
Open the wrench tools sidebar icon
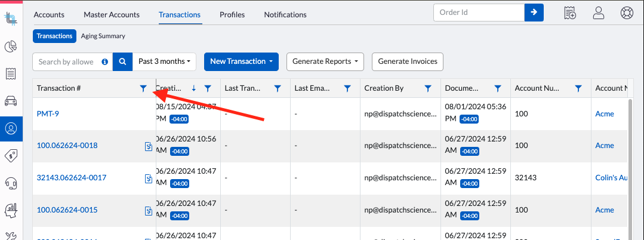[x=11, y=235]
